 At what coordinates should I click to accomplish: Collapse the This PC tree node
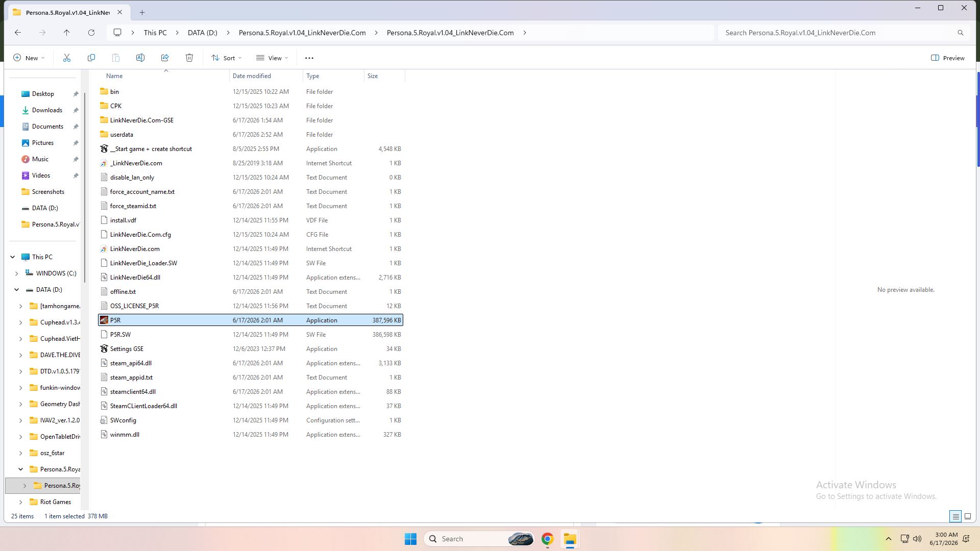[13, 257]
